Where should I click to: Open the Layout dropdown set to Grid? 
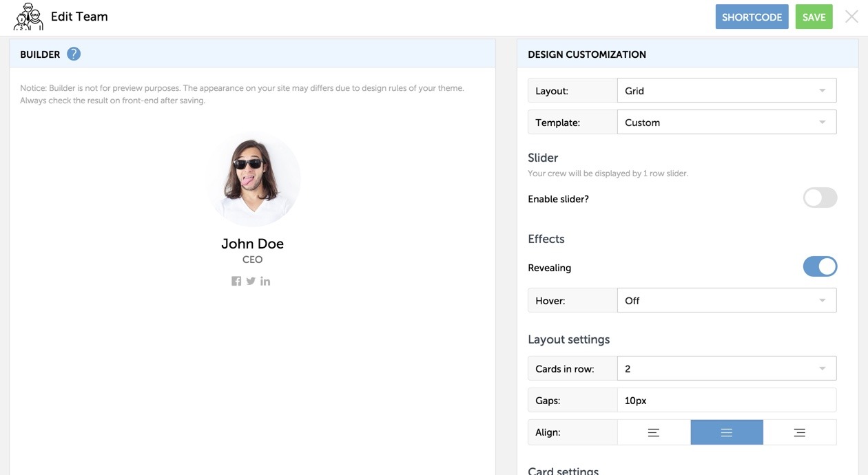click(726, 91)
